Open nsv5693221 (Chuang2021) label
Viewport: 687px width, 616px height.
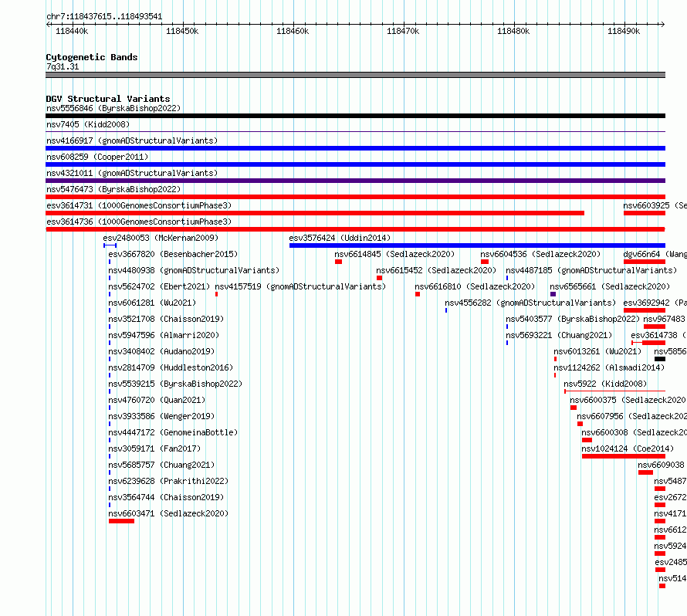pyautogui.click(x=559, y=335)
